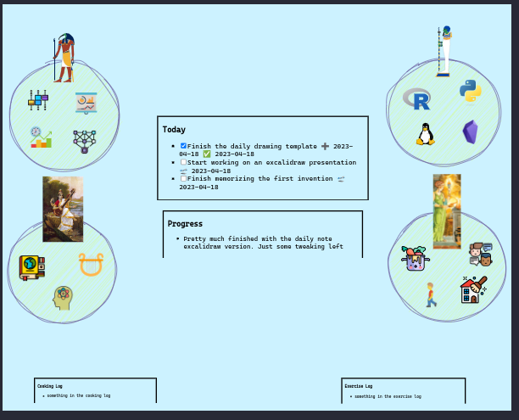This screenshot has height=420, width=519.
Task: Click the house cleaning broom icon
Action: click(x=474, y=289)
